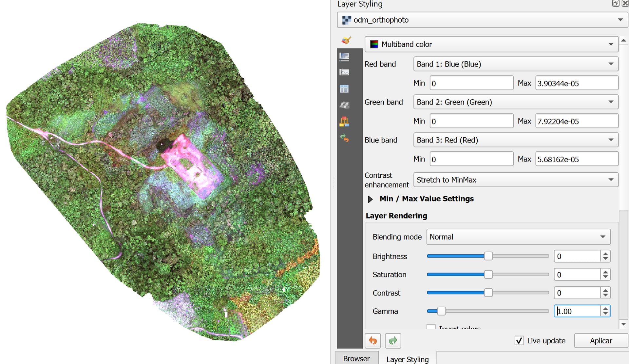Open the odm_orthophoto layer selector

coord(482,20)
